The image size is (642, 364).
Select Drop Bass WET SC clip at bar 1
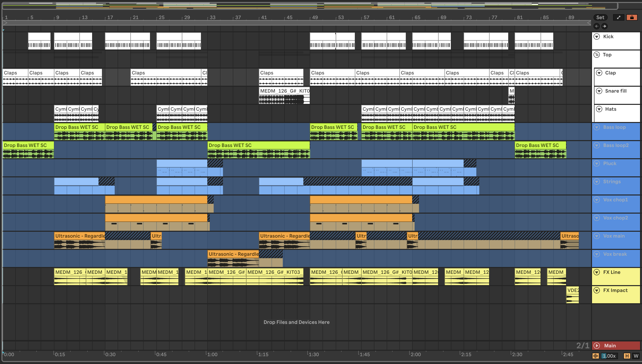click(28, 150)
